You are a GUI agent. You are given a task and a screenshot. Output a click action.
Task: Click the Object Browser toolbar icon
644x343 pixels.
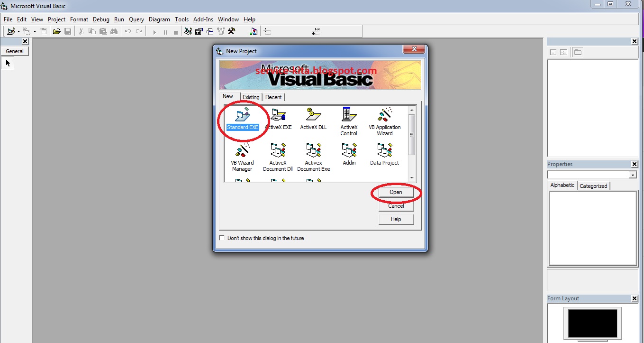[221, 31]
